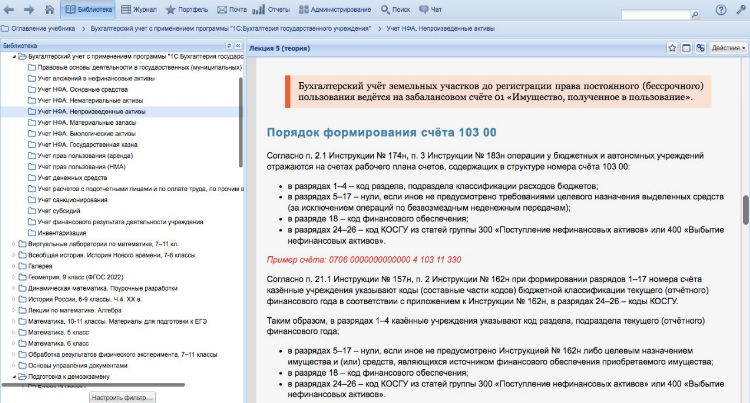
Task: Click the Учет НФА. Непроизведенные активы breadcrumb
Action: 440,29
